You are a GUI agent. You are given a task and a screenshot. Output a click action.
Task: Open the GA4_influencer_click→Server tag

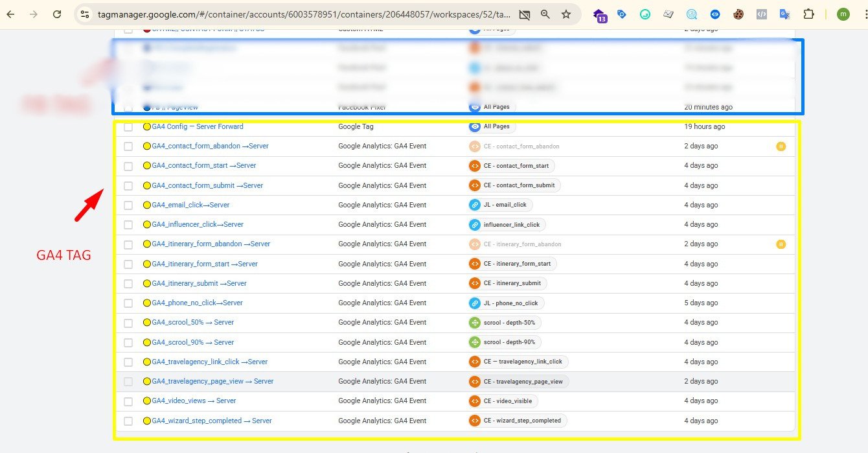click(x=198, y=224)
